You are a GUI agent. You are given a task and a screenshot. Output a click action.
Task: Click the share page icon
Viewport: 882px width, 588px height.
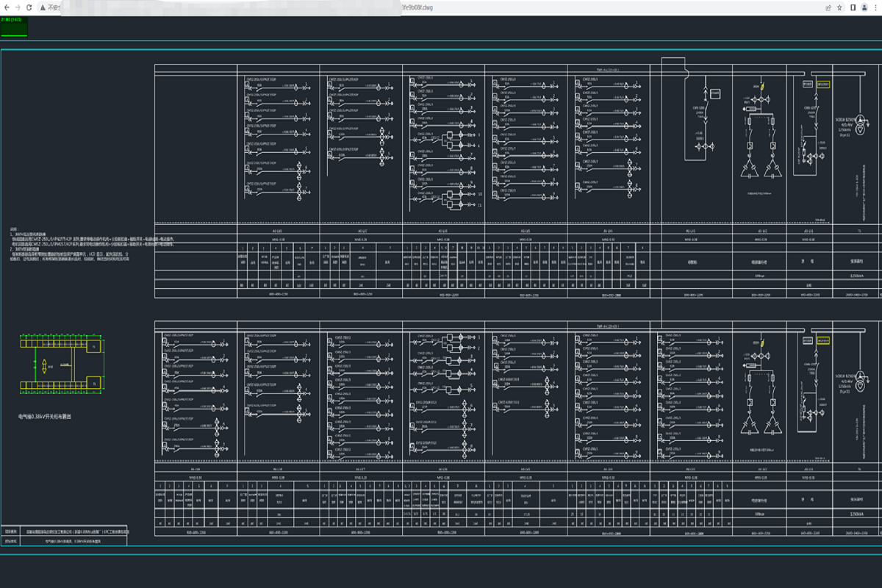coord(828,7)
